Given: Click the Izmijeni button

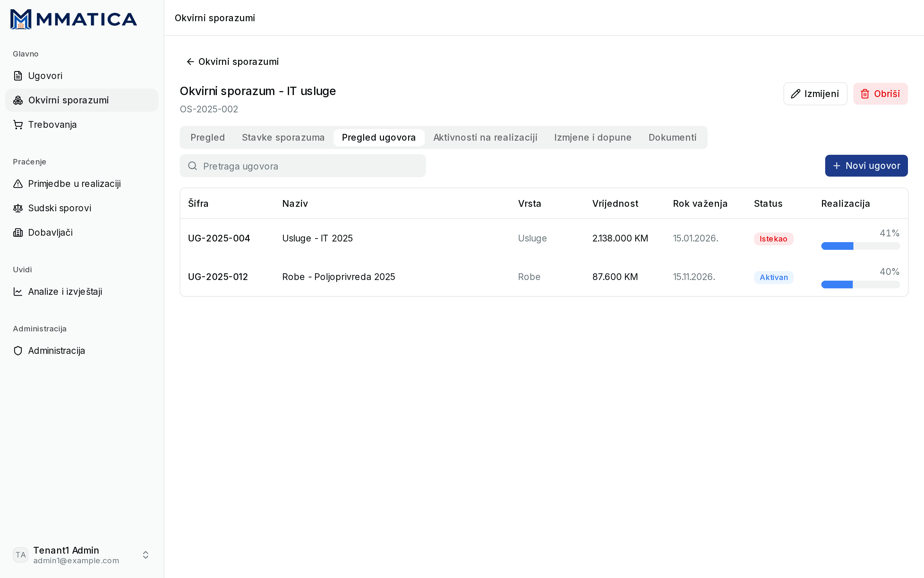Looking at the screenshot, I should click(x=815, y=94).
